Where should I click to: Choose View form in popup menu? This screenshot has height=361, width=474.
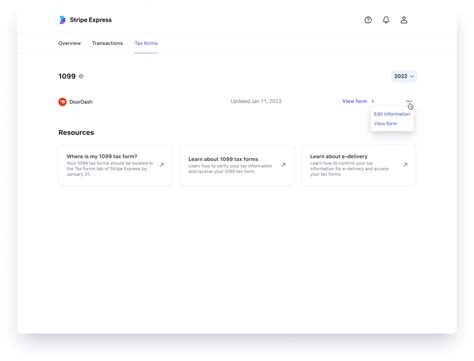coord(385,124)
